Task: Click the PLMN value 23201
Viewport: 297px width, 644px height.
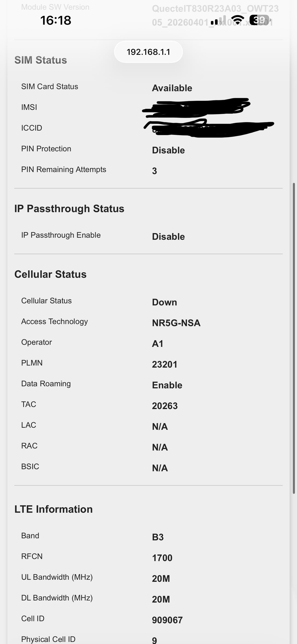Action: (x=165, y=365)
